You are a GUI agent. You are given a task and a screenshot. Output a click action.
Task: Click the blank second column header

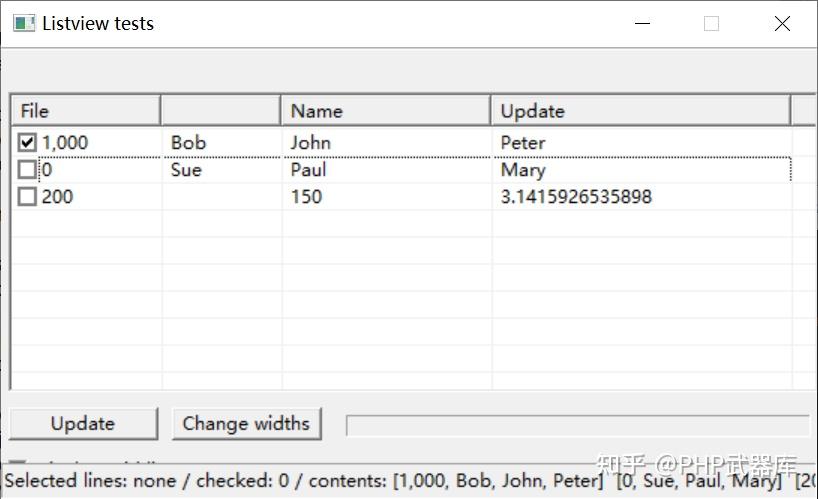[221, 111]
